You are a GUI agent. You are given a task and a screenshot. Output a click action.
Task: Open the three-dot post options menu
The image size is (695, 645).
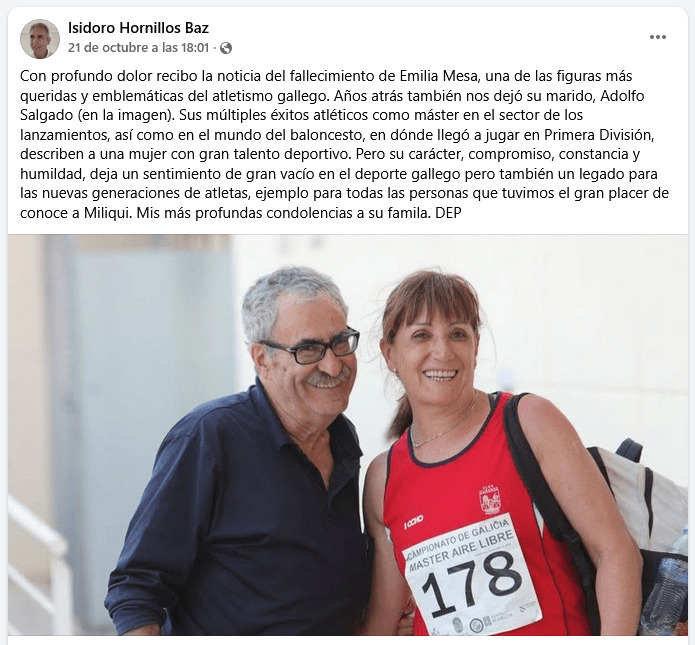tap(657, 37)
